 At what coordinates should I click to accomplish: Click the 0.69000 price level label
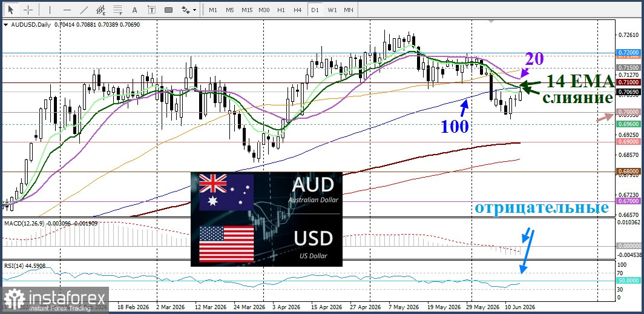tap(629, 142)
